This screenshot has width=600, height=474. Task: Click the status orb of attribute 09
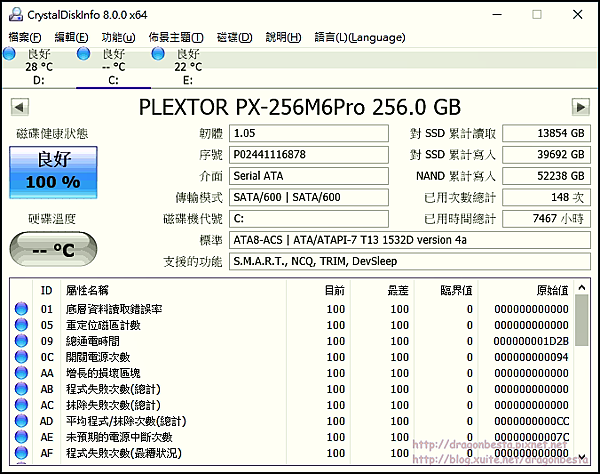click(x=21, y=341)
